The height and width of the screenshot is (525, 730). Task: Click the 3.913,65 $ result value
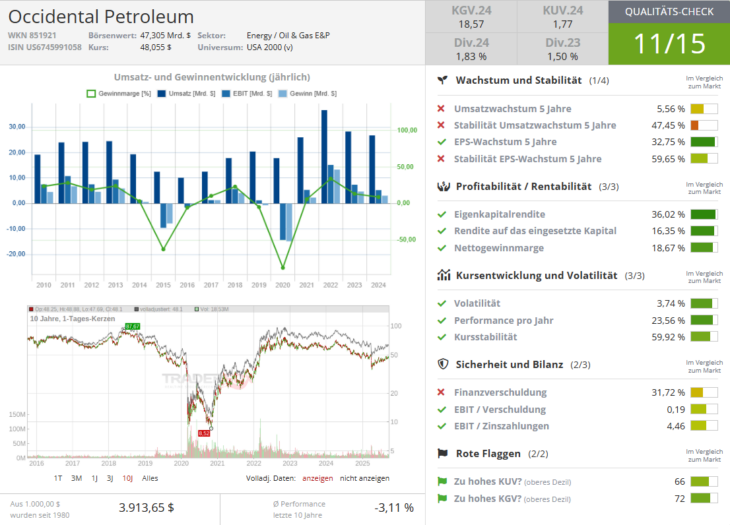146,508
